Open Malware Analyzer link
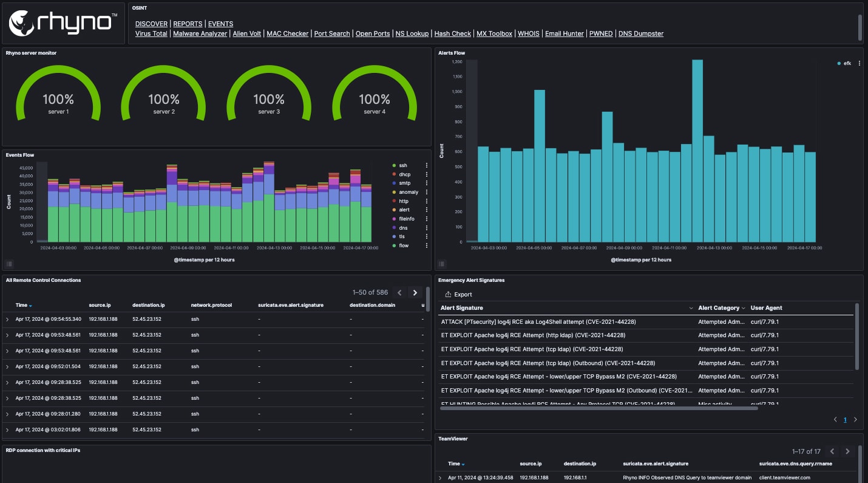868x483 pixels. 200,33
